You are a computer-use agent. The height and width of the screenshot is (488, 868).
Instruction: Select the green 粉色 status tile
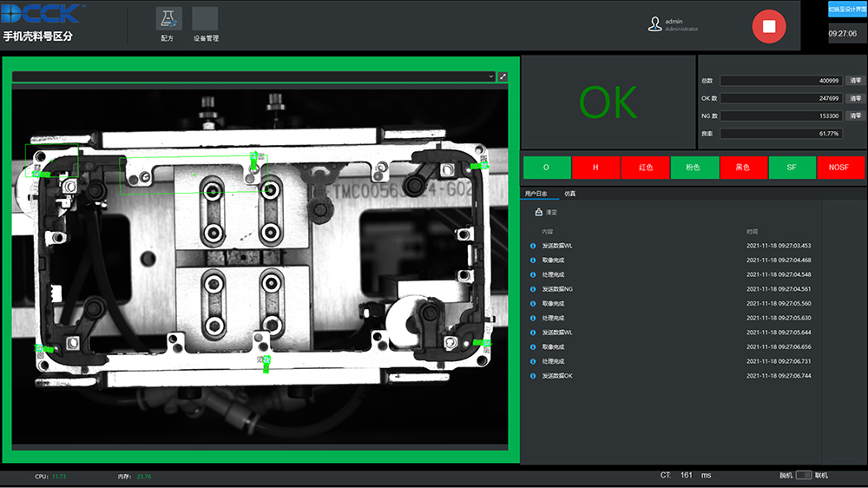(693, 167)
